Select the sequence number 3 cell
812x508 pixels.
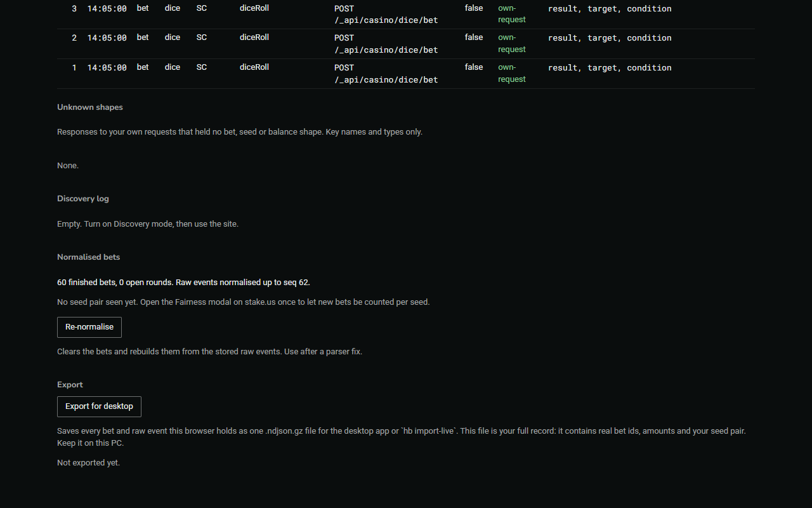[x=74, y=9]
